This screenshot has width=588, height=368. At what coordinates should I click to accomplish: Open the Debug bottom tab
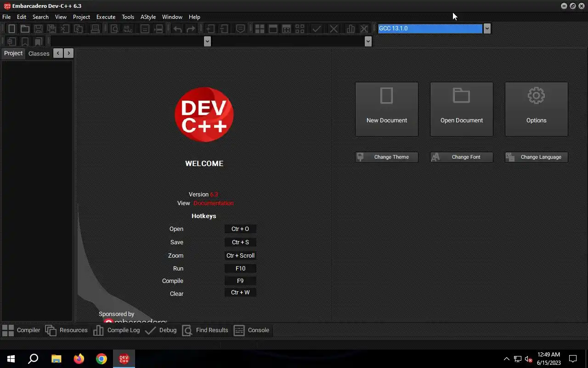[161, 330]
